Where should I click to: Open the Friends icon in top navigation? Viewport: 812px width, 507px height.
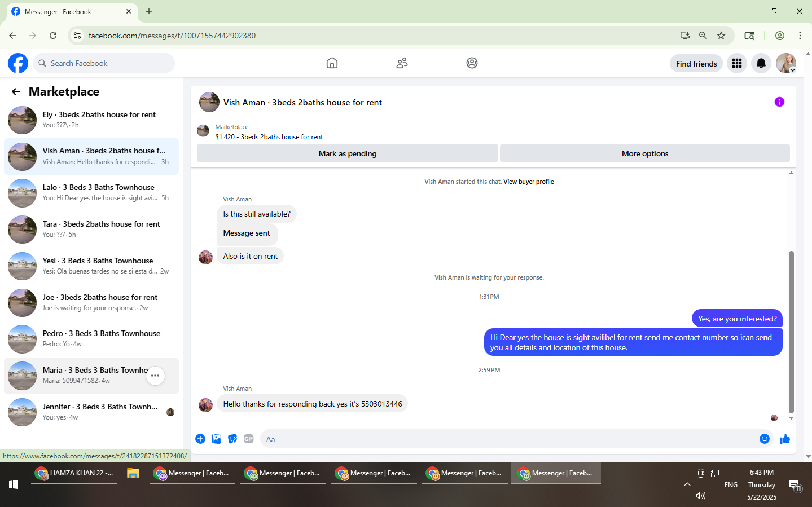tap(402, 63)
